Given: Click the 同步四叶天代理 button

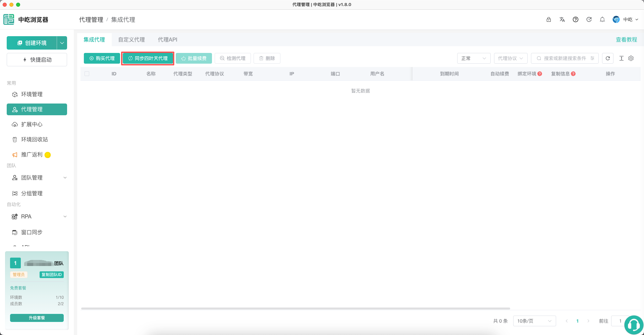Looking at the screenshot, I should pos(148,58).
